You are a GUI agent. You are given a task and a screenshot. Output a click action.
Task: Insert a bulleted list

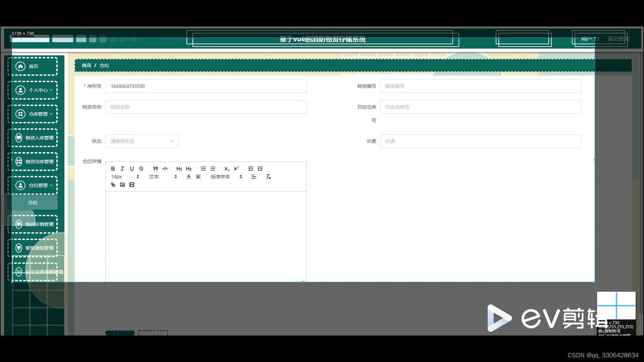(x=213, y=169)
